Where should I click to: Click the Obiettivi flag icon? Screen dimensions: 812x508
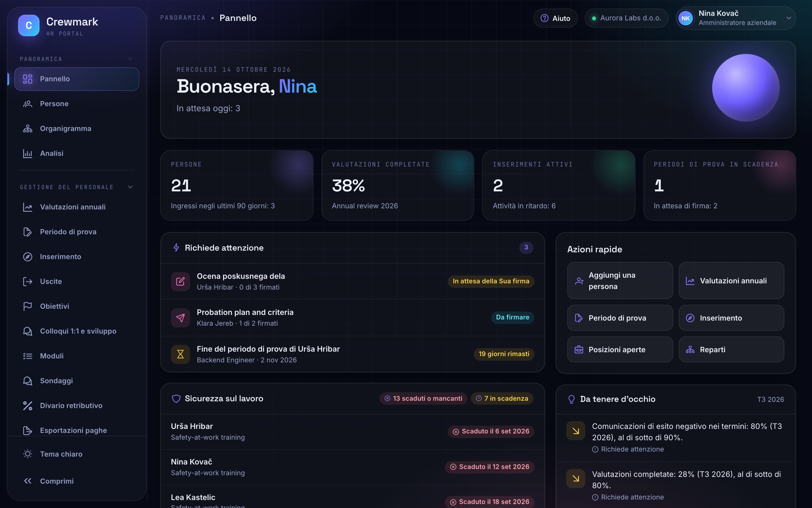pos(27,306)
